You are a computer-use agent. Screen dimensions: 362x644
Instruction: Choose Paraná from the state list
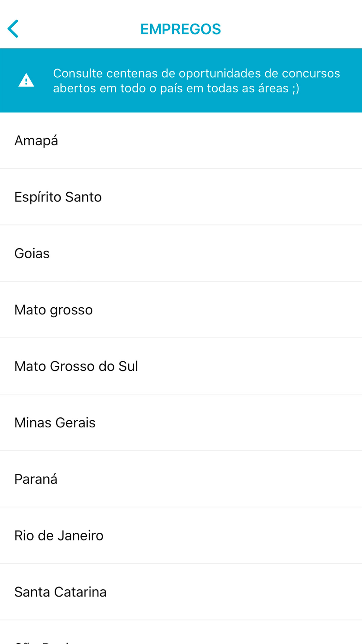coord(181,479)
